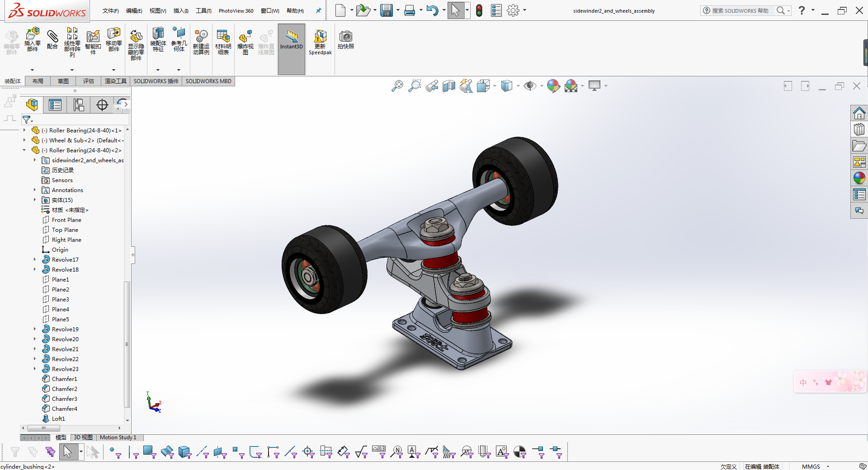
Task: Click the Section View icon
Action: pyautogui.click(x=449, y=86)
